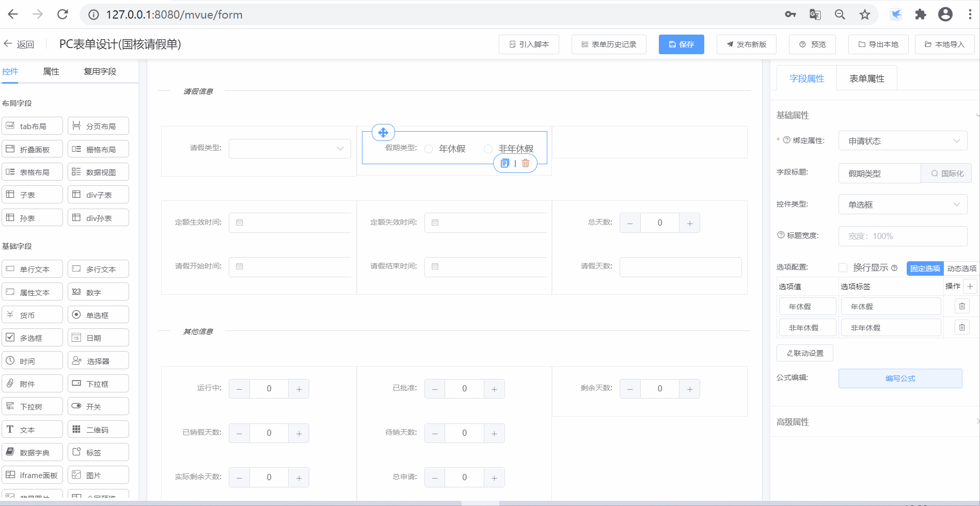Enable the 换行显示 checkbox

click(x=843, y=267)
